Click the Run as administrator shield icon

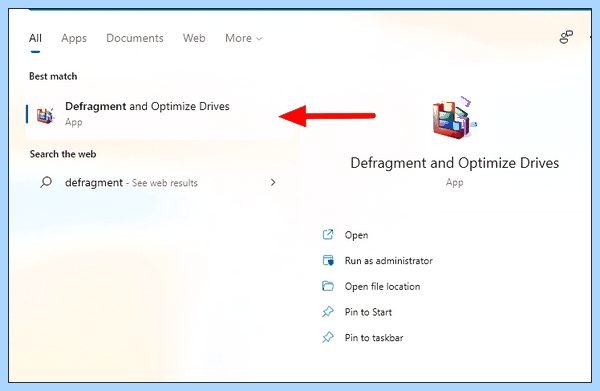(x=328, y=260)
